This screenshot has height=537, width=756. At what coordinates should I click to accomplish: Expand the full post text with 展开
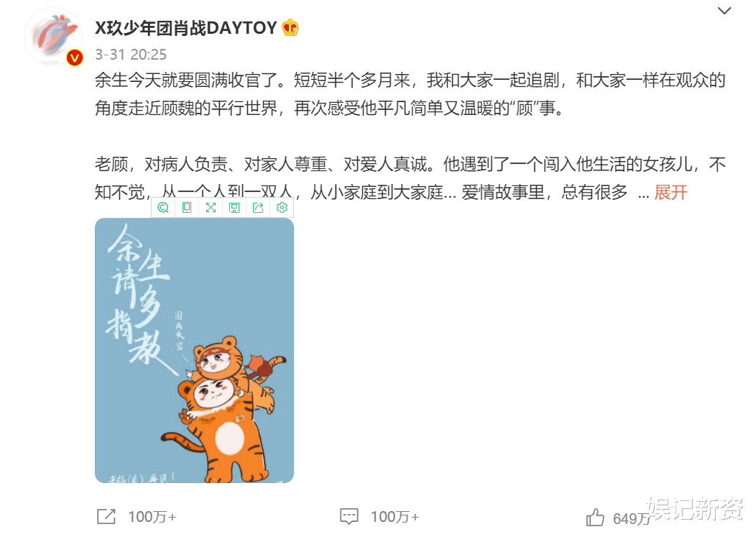click(x=670, y=193)
